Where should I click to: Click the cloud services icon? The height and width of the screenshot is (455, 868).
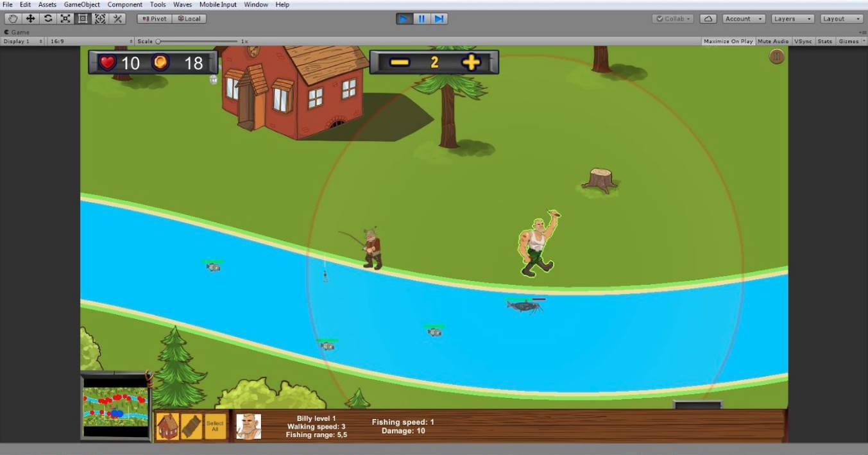pos(708,19)
